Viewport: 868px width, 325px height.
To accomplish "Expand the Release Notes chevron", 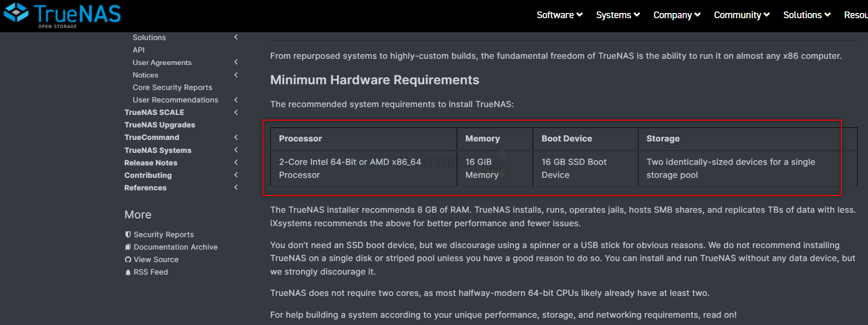I will click(236, 162).
